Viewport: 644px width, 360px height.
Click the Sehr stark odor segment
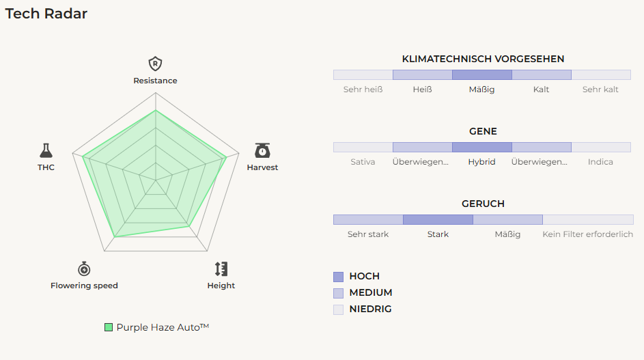pyautogui.click(x=368, y=220)
